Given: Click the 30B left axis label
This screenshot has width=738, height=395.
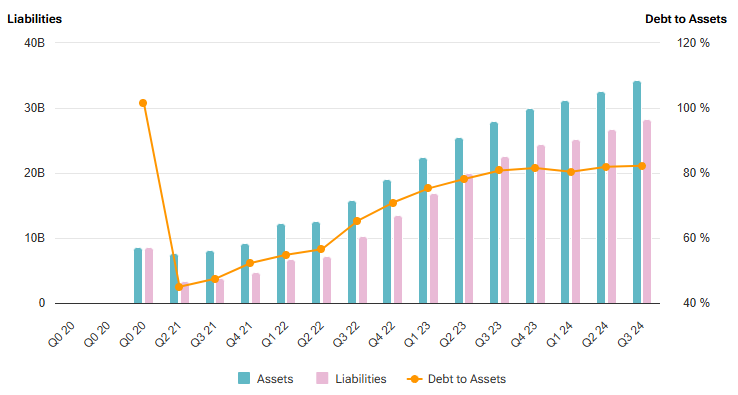Looking at the screenshot, I should [x=34, y=108].
